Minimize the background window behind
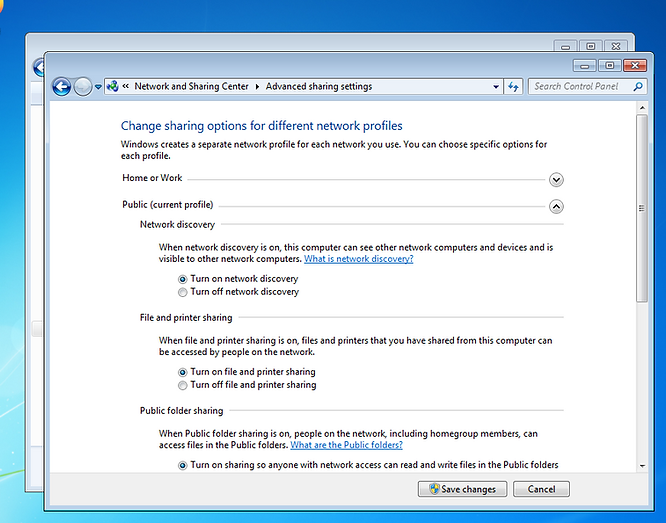Screen dimensions: 666x523 [x=565, y=46]
